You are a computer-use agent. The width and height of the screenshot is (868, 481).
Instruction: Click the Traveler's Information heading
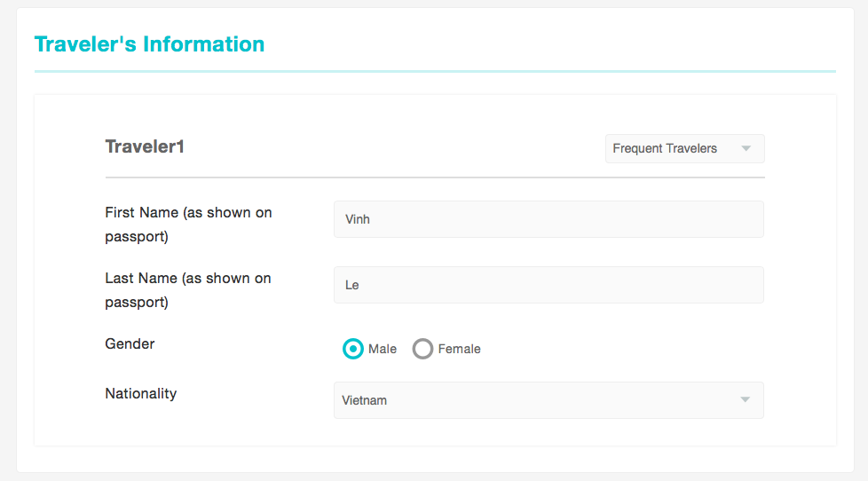coord(149,44)
